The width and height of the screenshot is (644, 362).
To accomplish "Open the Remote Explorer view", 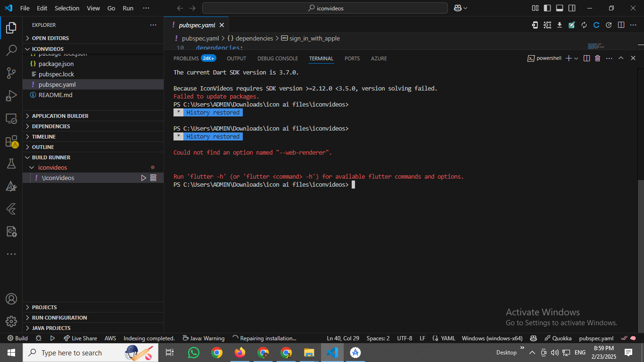I will click(11, 118).
